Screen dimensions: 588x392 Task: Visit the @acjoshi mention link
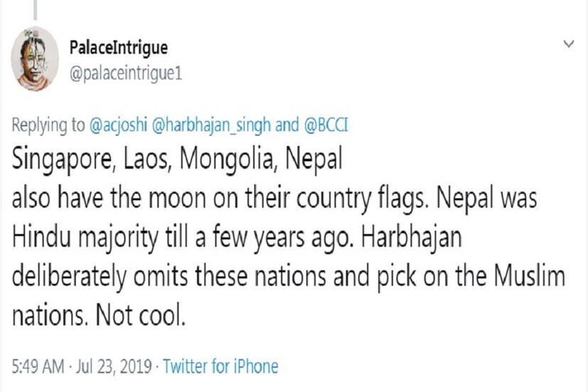(117, 125)
